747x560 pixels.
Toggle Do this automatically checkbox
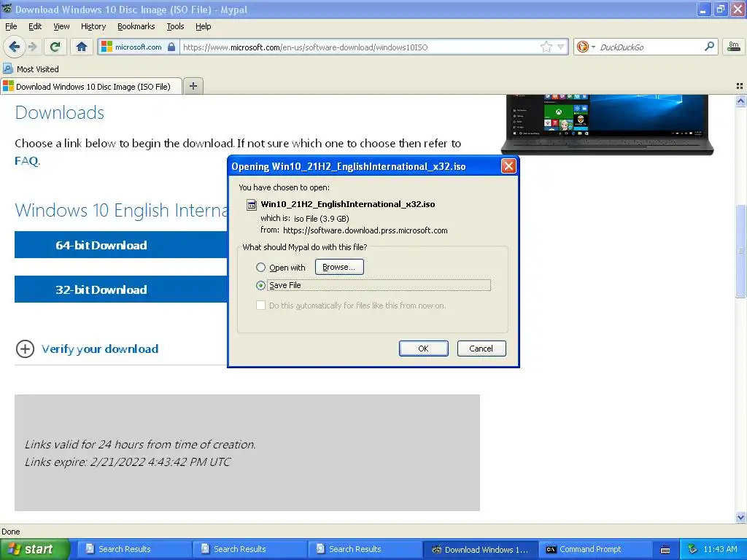(260, 306)
